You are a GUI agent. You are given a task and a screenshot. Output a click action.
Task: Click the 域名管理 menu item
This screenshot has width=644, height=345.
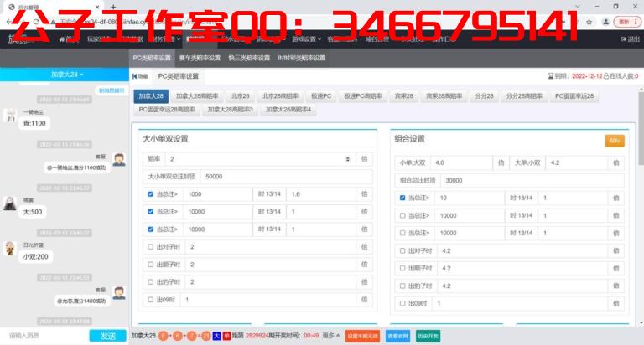click(x=377, y=39)
